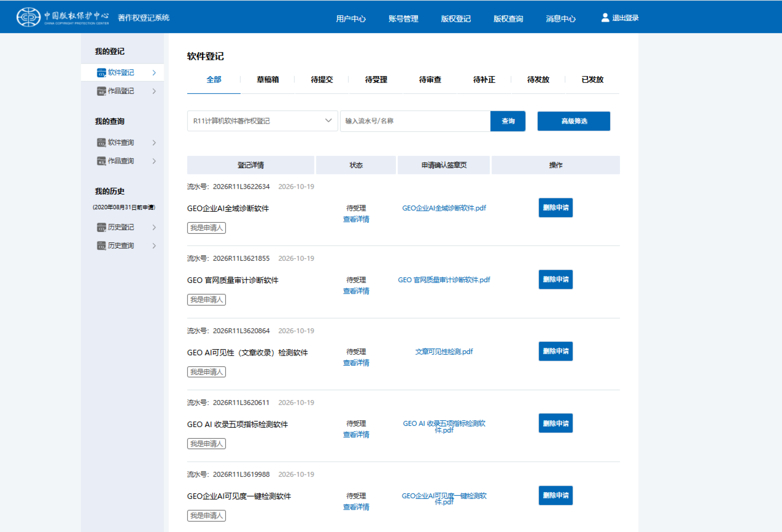Expand the 作品登记 sidebar chevron
The height and width of the screenshot is (532, 782).
154,91
